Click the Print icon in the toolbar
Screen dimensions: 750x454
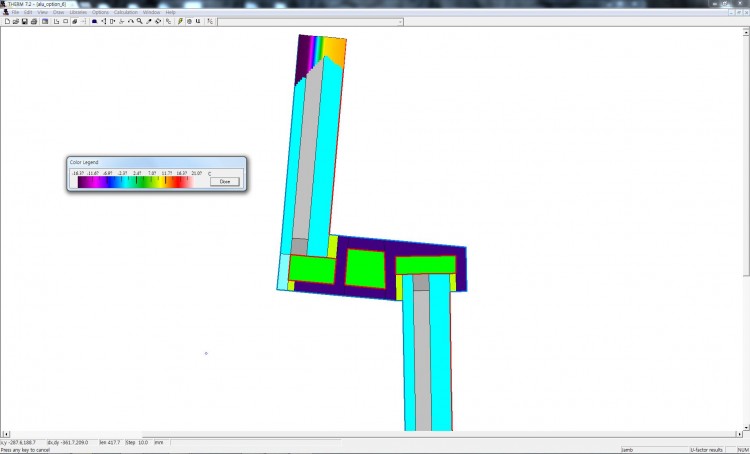click(x=33, y=21)
